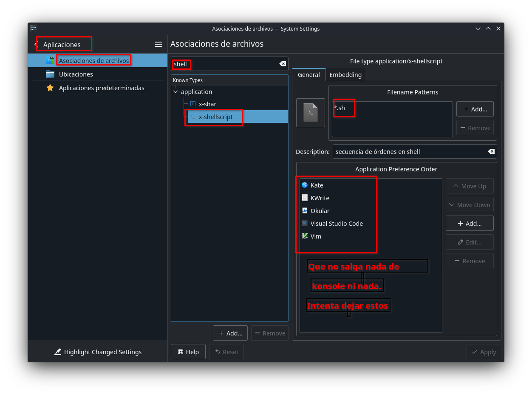Select the General tab
The height and width of the screenshot is (395, 532).
(309, 75)
